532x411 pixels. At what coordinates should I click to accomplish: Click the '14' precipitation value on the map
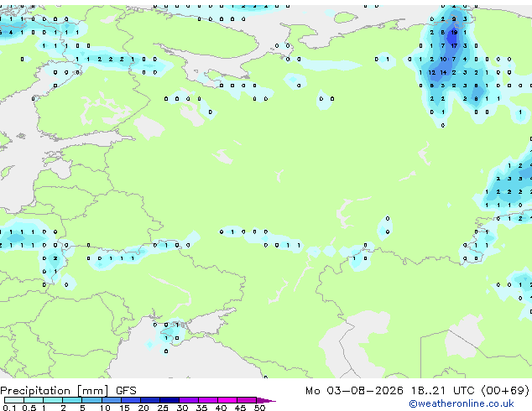pos(443,73)
